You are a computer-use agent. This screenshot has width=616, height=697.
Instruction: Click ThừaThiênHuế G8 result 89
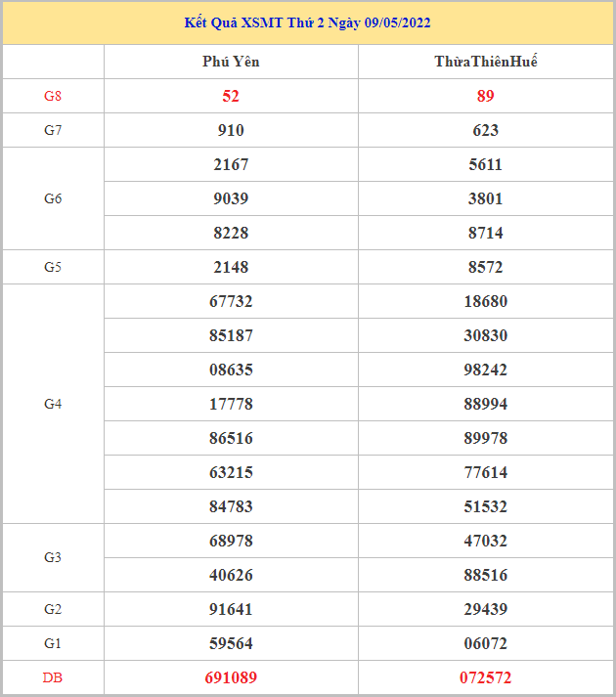485,96
